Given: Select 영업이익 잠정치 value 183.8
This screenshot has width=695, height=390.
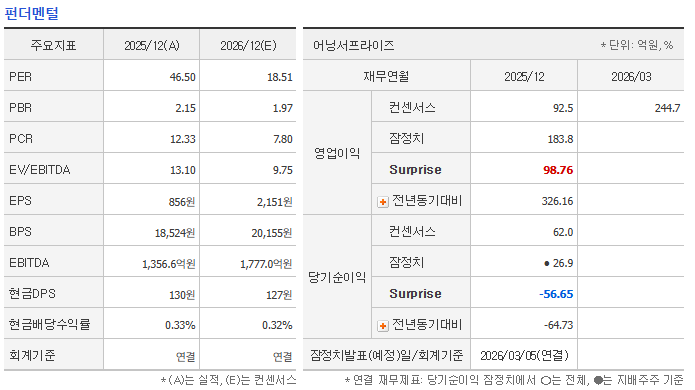Looking at the screenshot, I should (560, 139).
